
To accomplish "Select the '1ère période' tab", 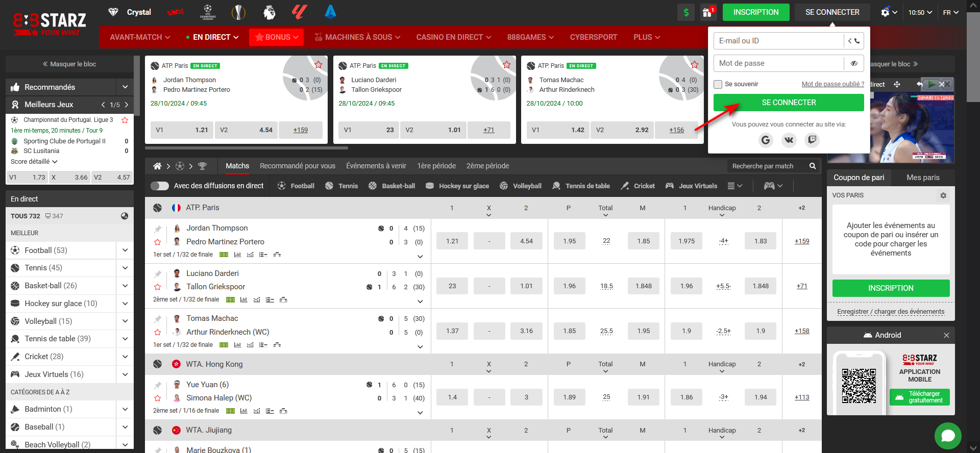I will [436, 166].
